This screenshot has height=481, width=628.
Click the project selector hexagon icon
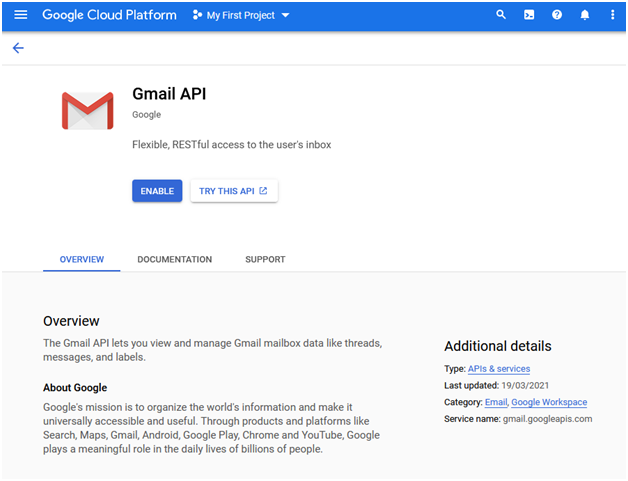point(197,15)
